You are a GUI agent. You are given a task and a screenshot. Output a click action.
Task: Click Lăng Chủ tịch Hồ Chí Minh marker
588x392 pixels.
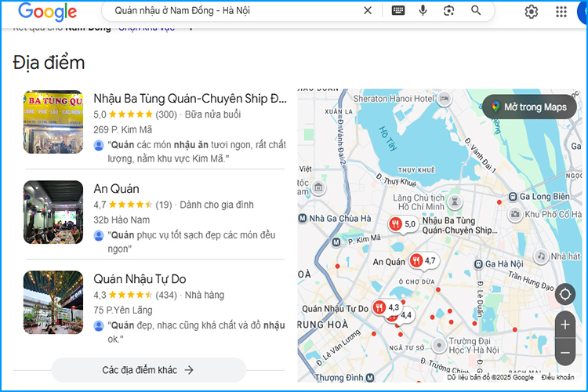pyautogui.click(x=455, y=201)
